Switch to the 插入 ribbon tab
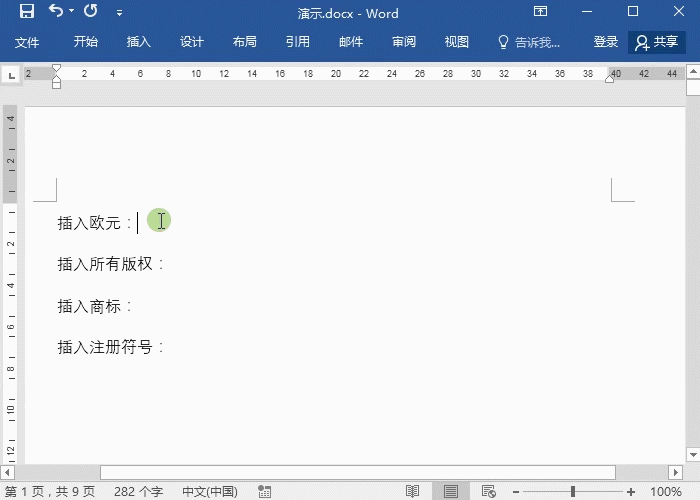Image resolution: width=700 pixels, height=500 pixels. pyautogui.click(x=139, y=42)
